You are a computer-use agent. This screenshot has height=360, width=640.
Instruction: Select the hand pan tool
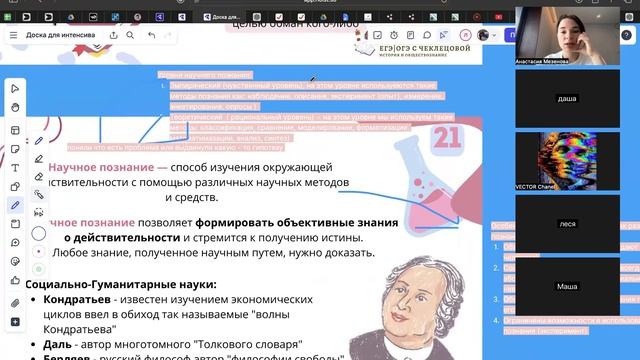pos(15,107)
